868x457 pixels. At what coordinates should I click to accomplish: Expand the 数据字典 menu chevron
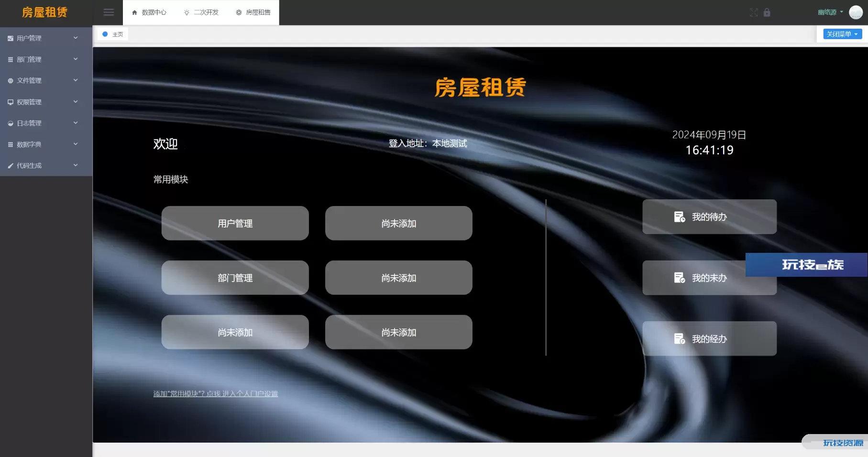tap(76, 144)
